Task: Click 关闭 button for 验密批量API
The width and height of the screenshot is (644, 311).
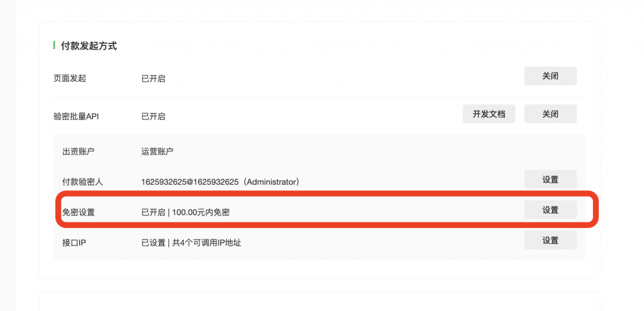Action: (550, 114)
